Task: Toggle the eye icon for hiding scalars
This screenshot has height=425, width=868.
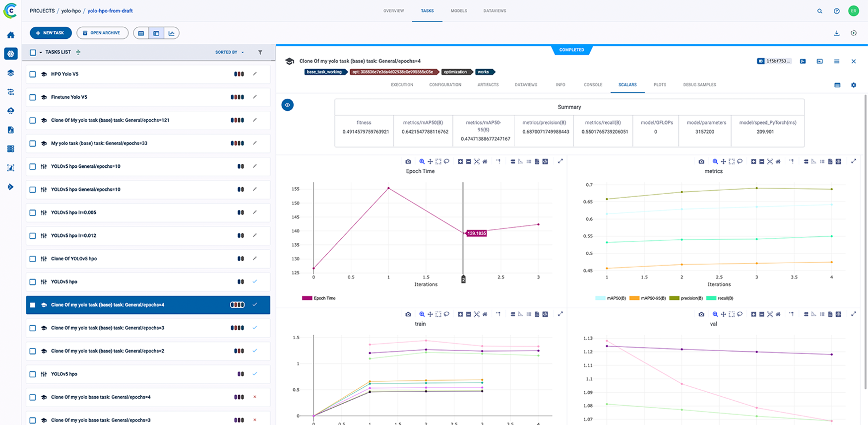Action: (287, 105)
